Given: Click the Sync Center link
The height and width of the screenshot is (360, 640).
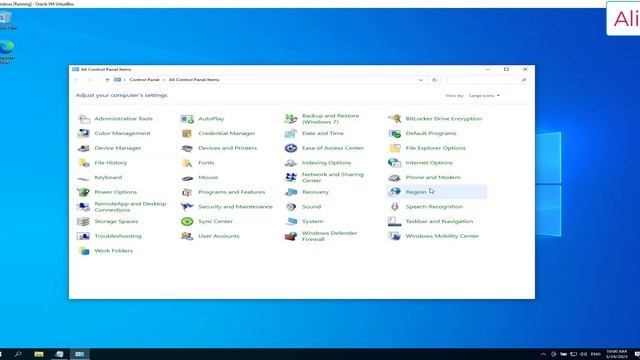Looking at the screenshot, I should [216, 222].
